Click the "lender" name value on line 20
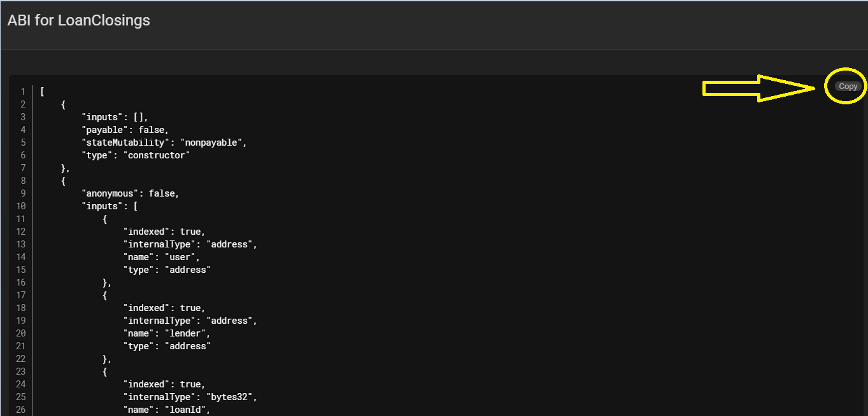This screenshot has width=868, height=416. (187, 333)
